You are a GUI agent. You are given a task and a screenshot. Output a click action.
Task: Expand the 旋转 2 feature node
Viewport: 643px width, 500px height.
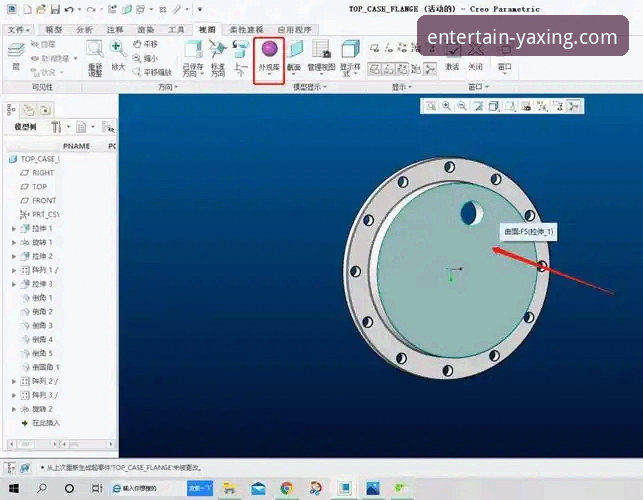[x=14, y=409]
